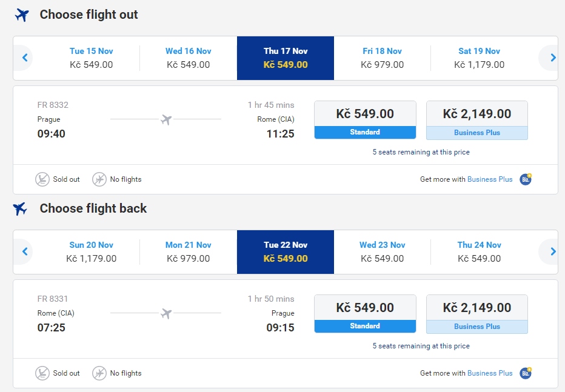
Task: Click the Sold out seat icon under FR 8332
Action: click(42, 179)
